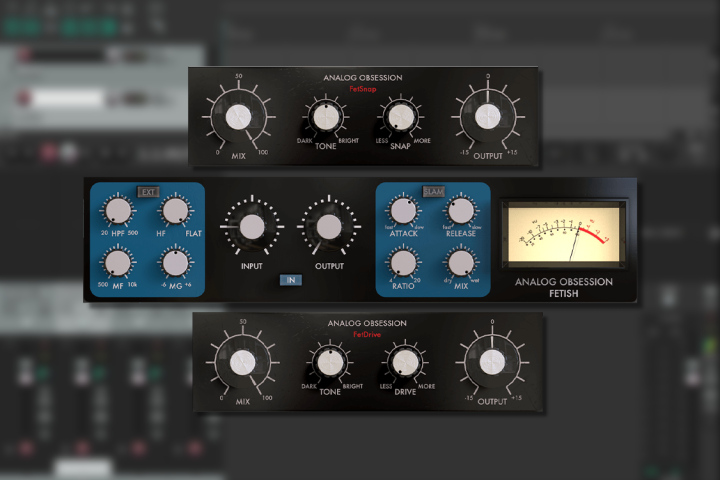Click the FetSnap MIX knob

239,118
